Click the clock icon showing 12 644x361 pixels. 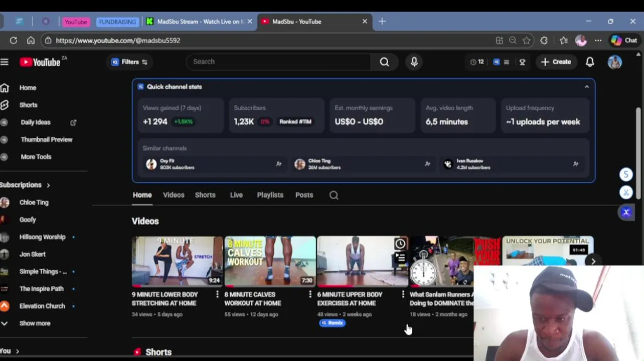[477, 62]
